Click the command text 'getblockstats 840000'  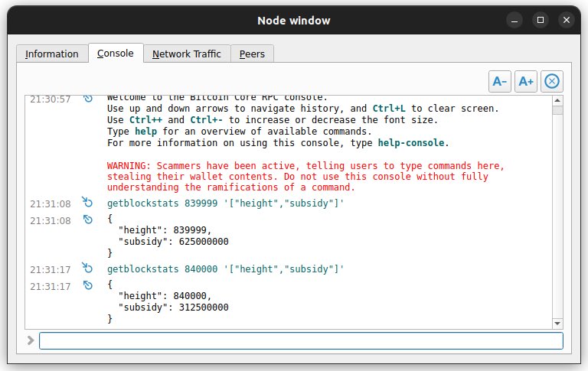click(162, 269)
